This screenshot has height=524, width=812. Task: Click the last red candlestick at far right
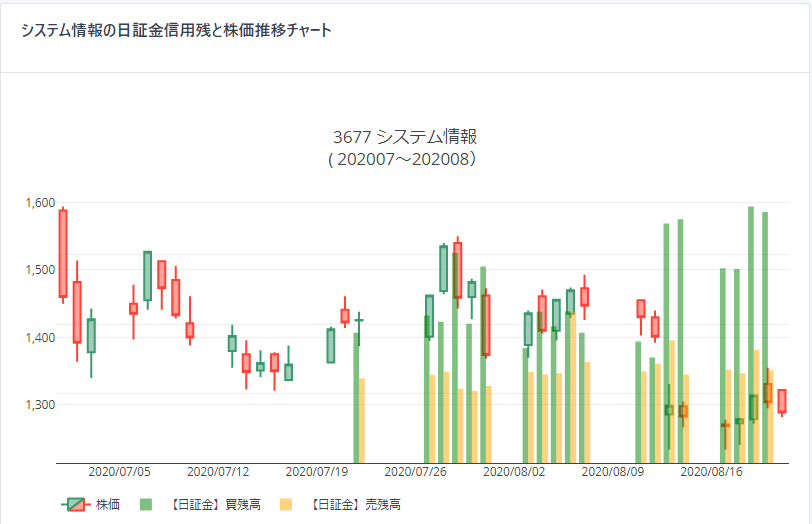pyautogui.click(x=782, y=401)
